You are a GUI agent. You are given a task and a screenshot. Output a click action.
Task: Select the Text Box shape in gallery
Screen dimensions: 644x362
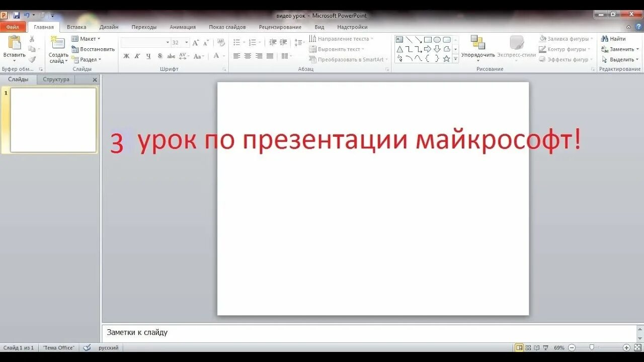click(x=399, y=40)
